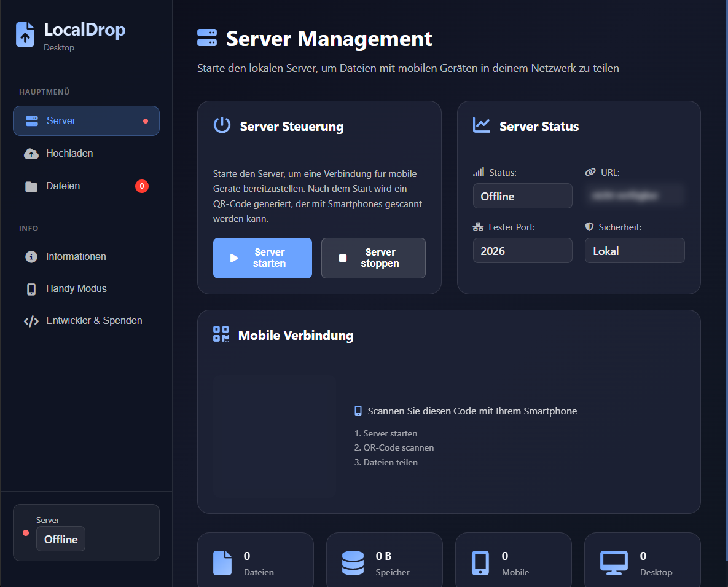Open the Hochladen page in sidebar
728x587 pixels.
pyautogui.click(x=69, y=154)
